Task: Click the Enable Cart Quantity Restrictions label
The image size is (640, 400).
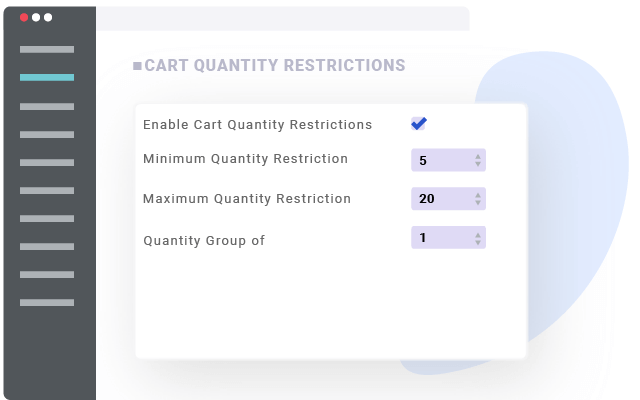Action: coord(257,125)
